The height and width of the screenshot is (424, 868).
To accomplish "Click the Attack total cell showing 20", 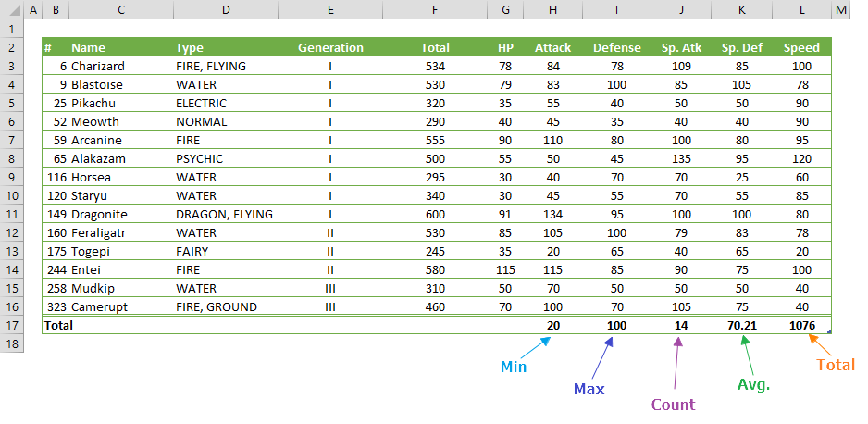I will [552, 326].
